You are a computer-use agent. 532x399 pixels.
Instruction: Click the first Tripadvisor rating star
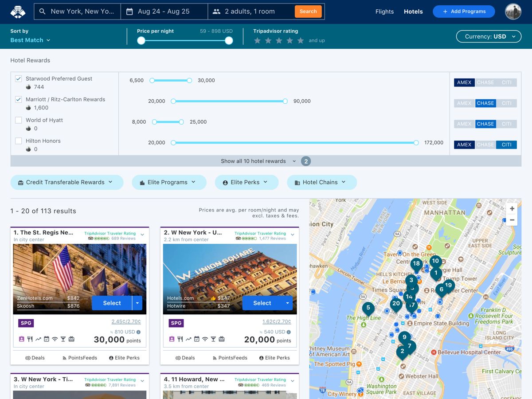[x=257, y=41]
